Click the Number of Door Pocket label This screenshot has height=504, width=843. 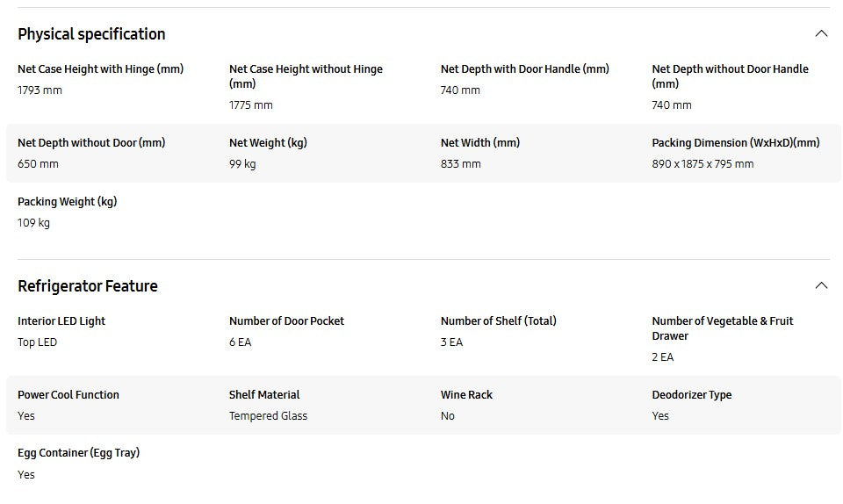[x=286, y=321]
